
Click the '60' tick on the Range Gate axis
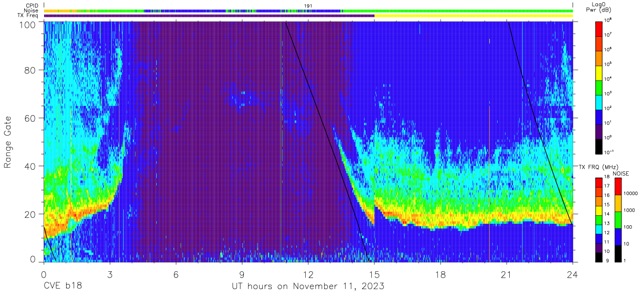[x=31, y=118]
